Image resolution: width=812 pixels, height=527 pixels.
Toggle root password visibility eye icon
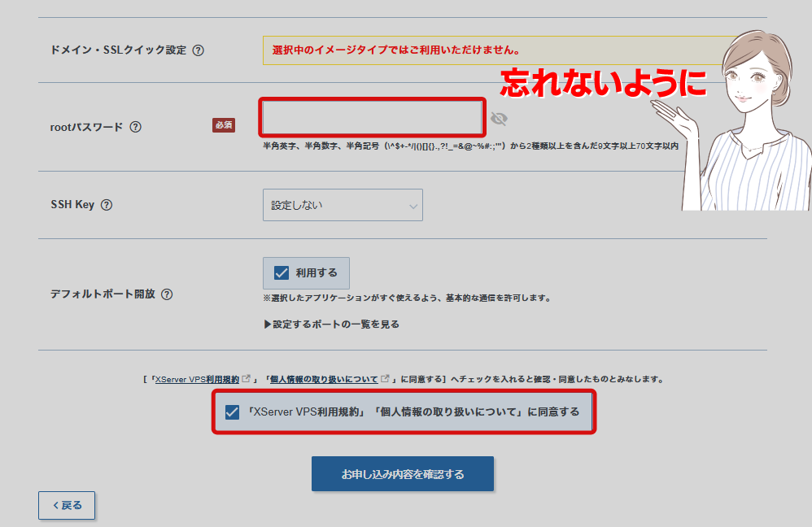pyautogui.click(x=499, y=120)
